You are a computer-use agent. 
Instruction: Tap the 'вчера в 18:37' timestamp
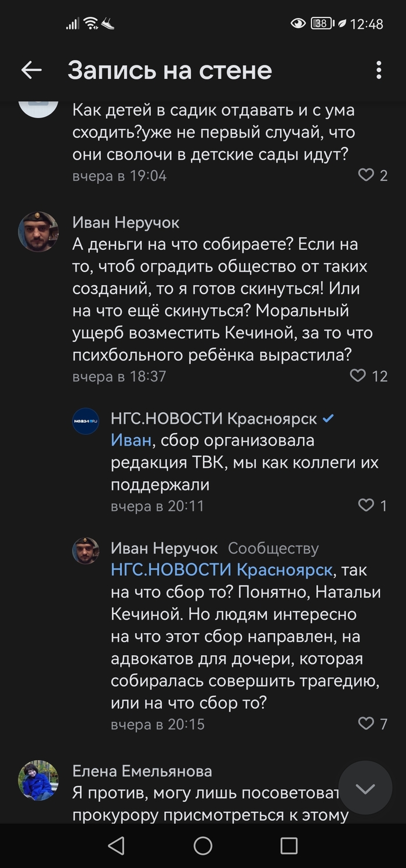[x=119, y=376]
